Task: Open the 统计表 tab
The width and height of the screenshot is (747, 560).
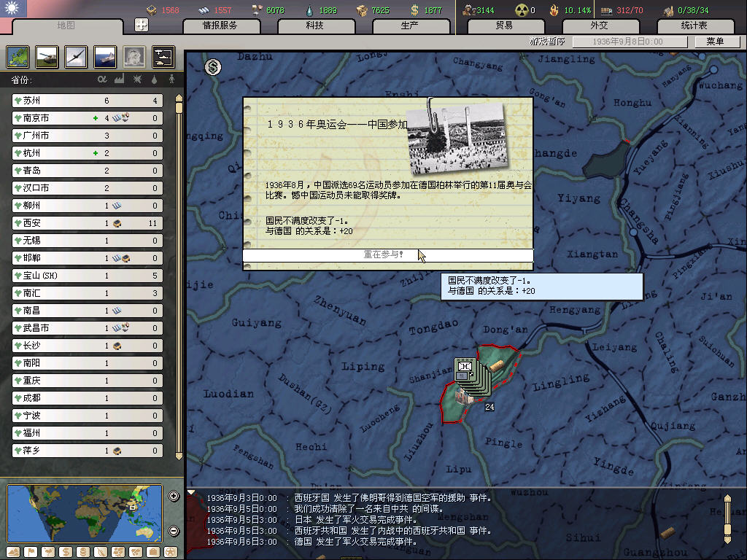Action: pyautogui.click(x=694, y=26)
